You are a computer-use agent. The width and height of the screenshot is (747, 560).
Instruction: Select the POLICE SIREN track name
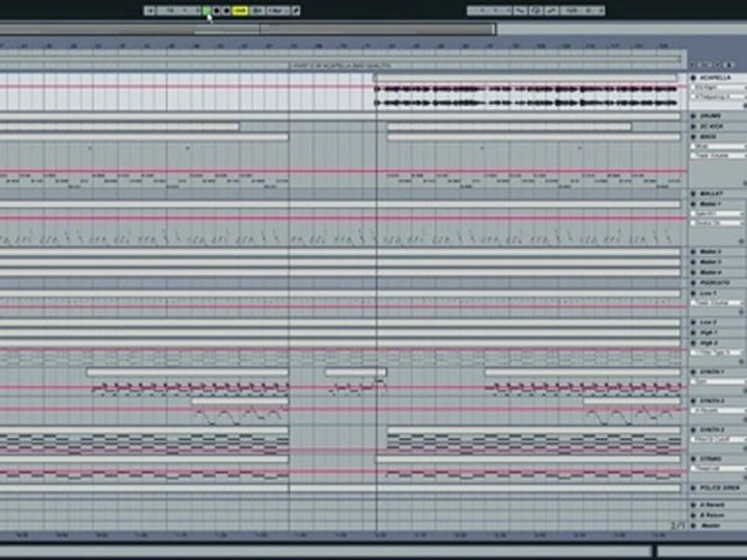[721, 488]
